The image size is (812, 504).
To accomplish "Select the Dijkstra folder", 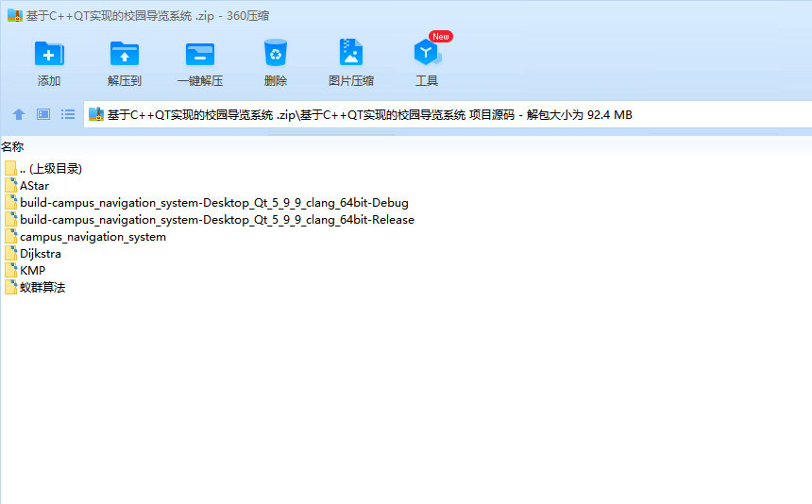I will point(41,254).
